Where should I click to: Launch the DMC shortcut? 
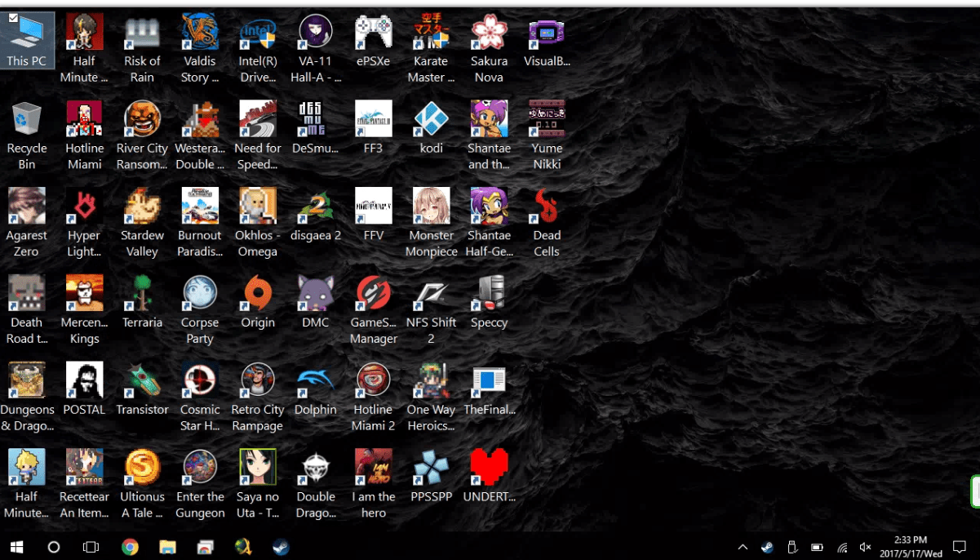(x=316, y=293)
